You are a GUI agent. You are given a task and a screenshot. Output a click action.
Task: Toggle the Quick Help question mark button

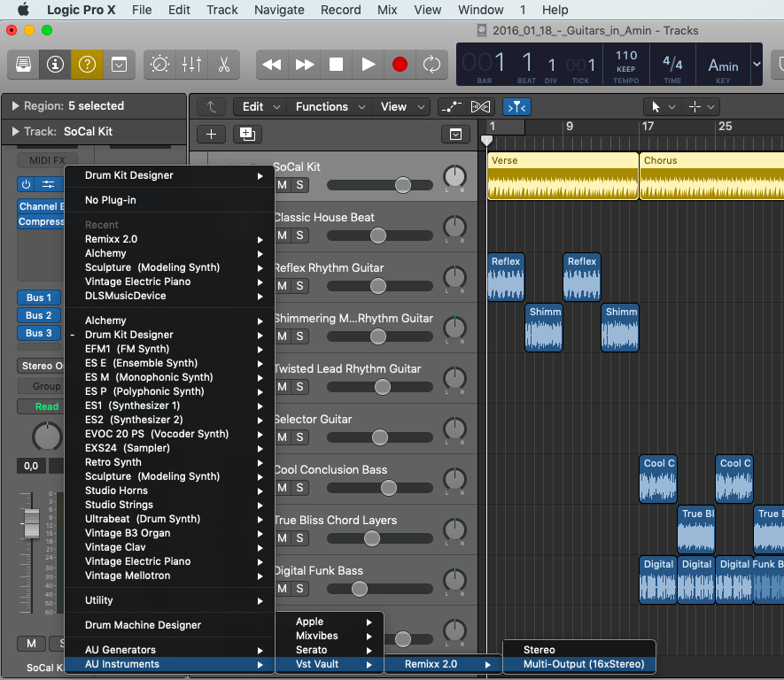87,65
